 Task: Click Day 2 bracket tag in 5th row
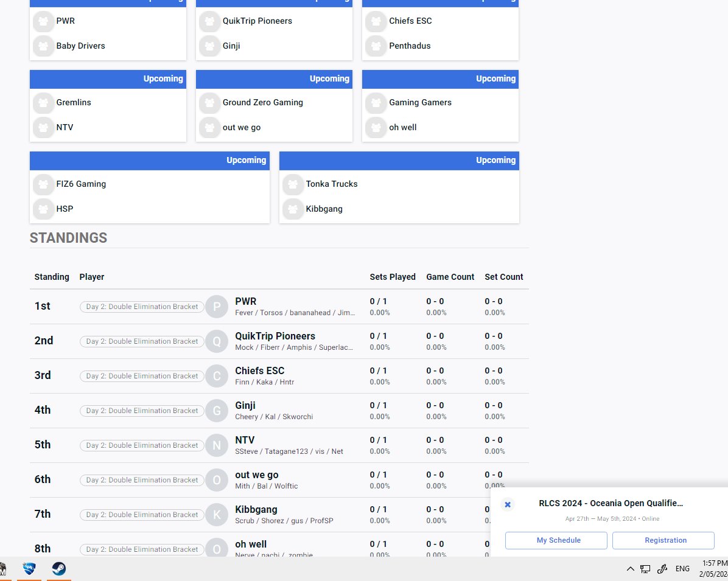tap(142, 445)
